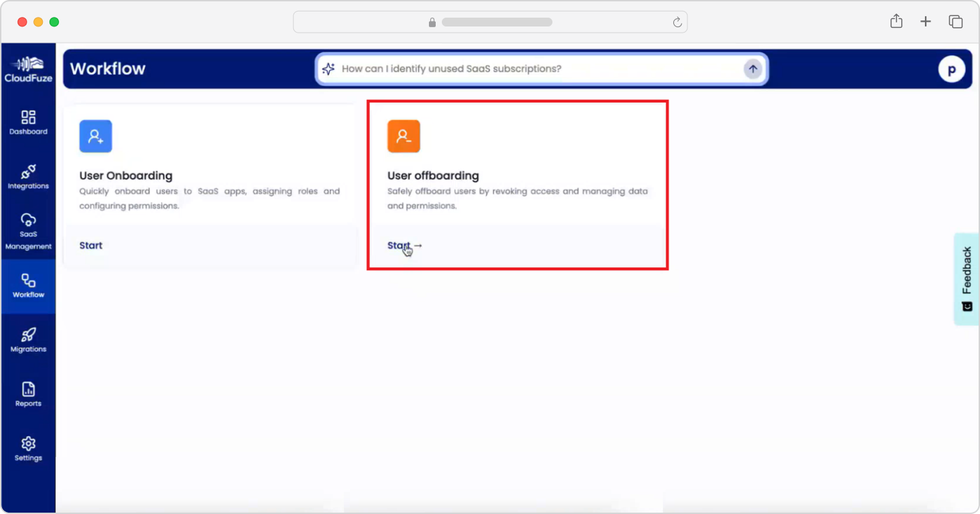
Task: Click the browser Share icon
Action: pos(897,21)
